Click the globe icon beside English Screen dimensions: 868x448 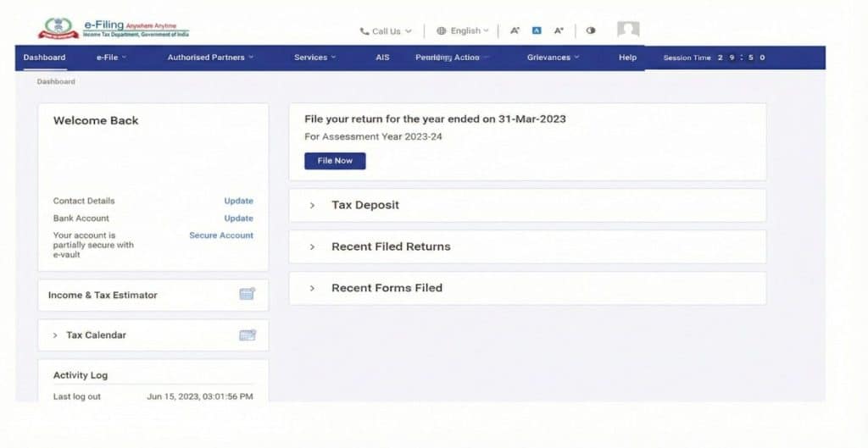click(441, 31)
